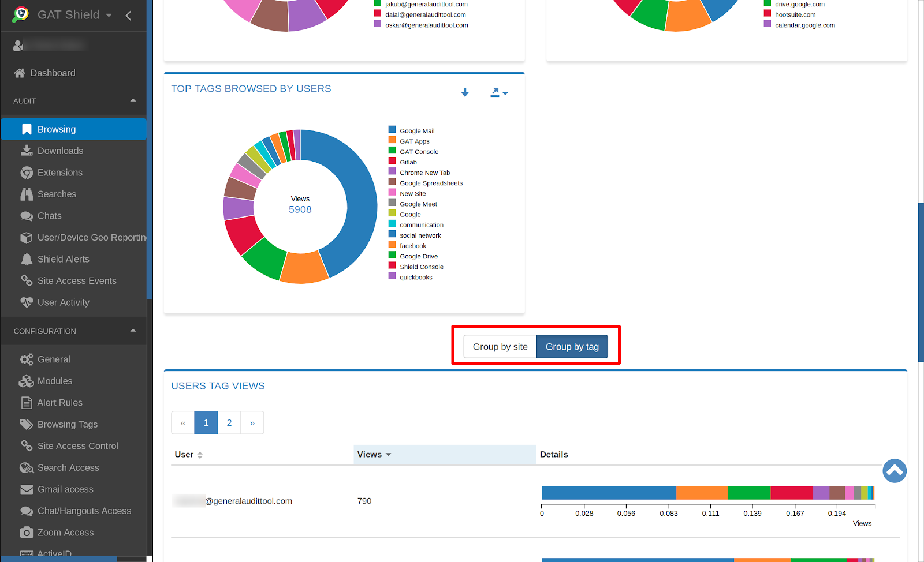
Task: Click the Shield Console legend label
Action: 422,267
